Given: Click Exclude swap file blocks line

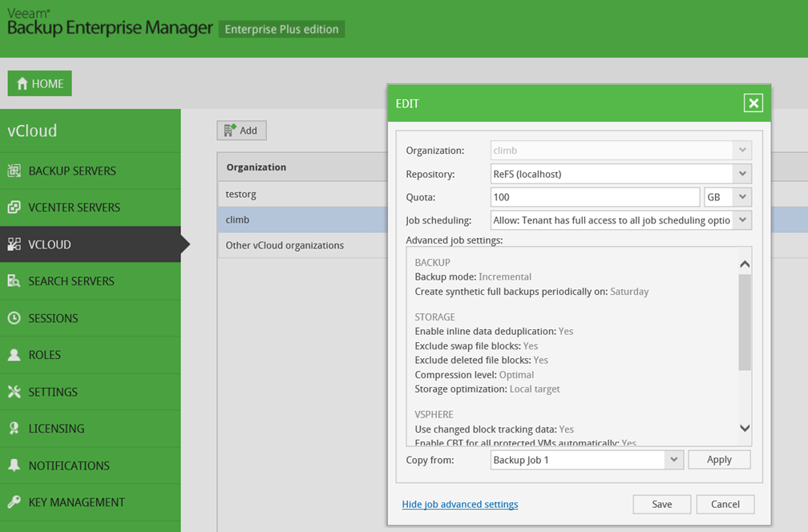Looking at the screenshot, I should click(x=476, y=345).
